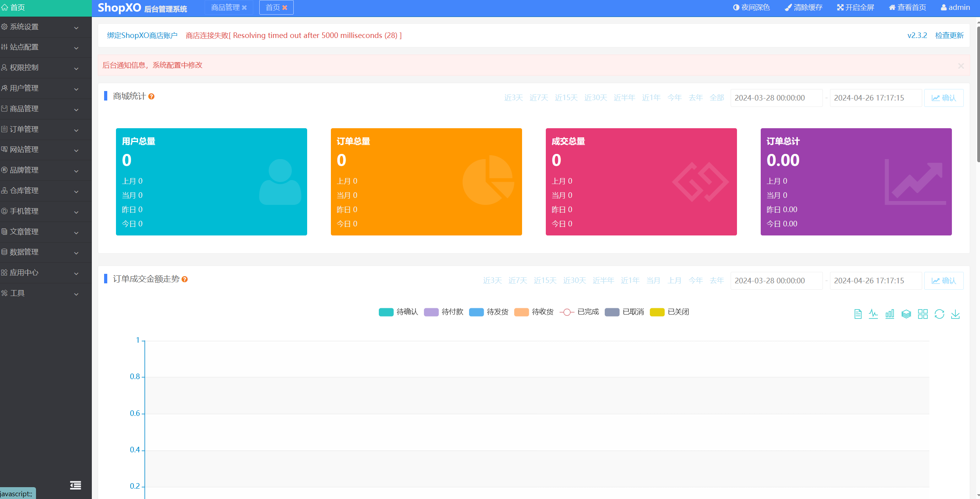Switch chart to line type icon

click(873, 314)
